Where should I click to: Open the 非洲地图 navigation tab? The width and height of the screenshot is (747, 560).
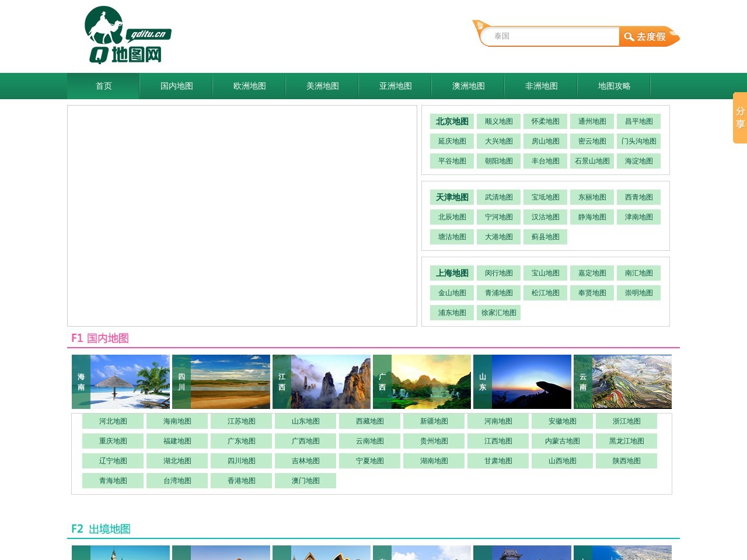tap(541, 86)
